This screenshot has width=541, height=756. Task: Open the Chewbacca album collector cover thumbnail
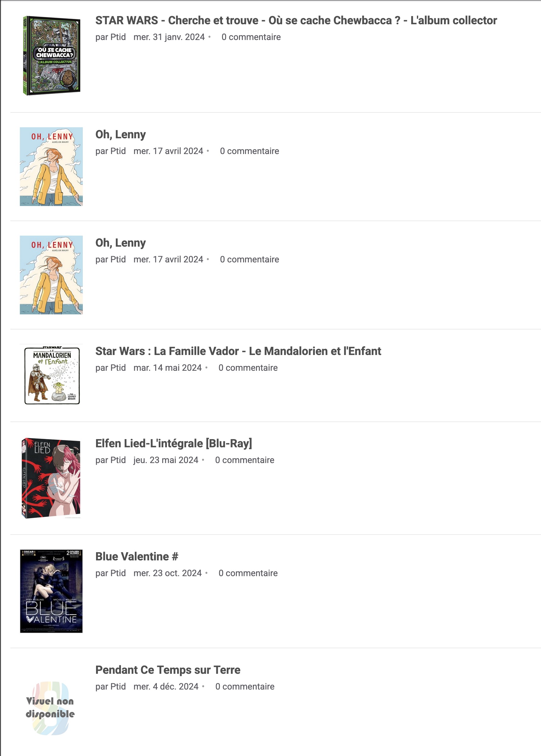tap(51, 56)
